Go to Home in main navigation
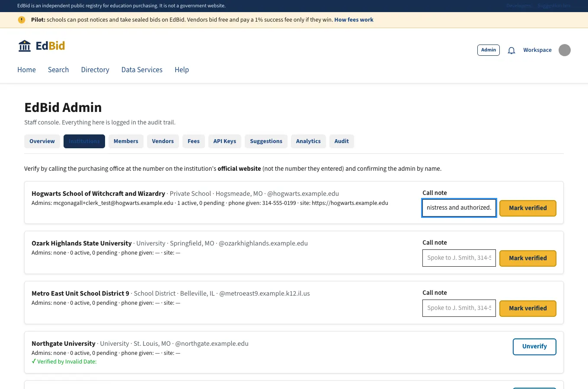Screen dimensions: 588x389 coord(26,70)
